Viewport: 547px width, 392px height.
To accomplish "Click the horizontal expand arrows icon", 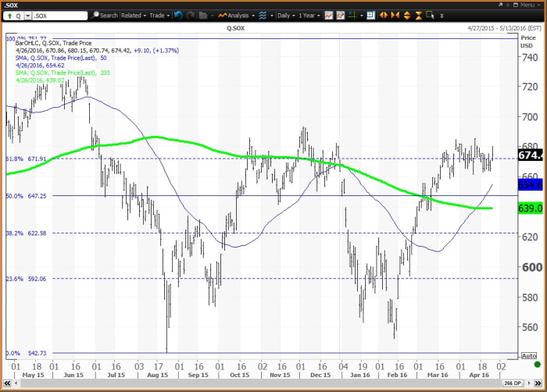I will [384, 16].
